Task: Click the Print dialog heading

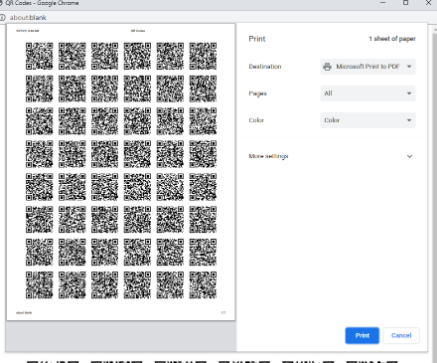Action: [x=257, y=39]
